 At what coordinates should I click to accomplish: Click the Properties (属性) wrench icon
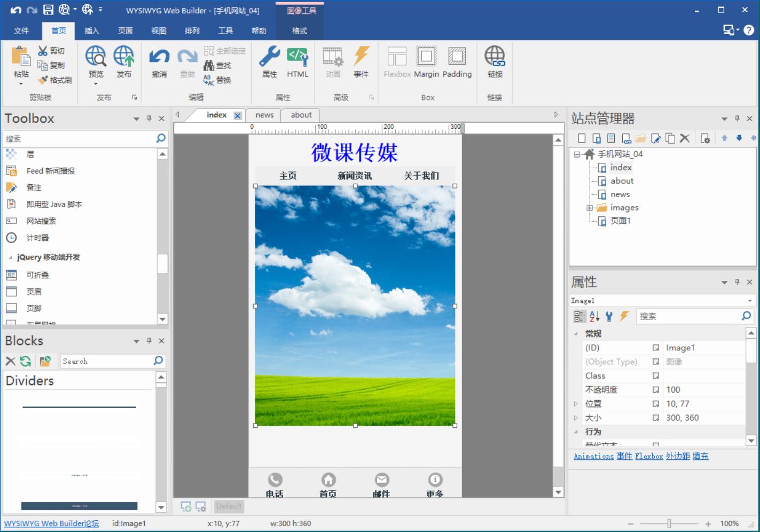click(x=269, y=57)
